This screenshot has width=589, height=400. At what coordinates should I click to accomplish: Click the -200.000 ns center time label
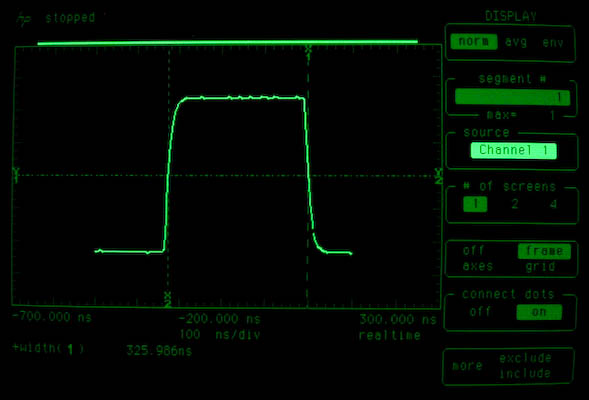220,319
